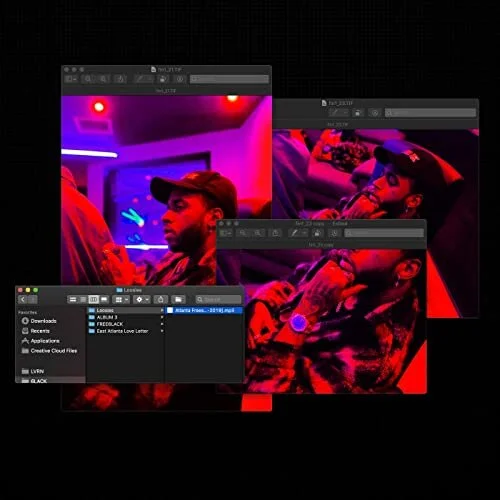The width and height of the screenshot is (500, 500).
Task: Click the Finder toolbar folder button
Action: 178,299
